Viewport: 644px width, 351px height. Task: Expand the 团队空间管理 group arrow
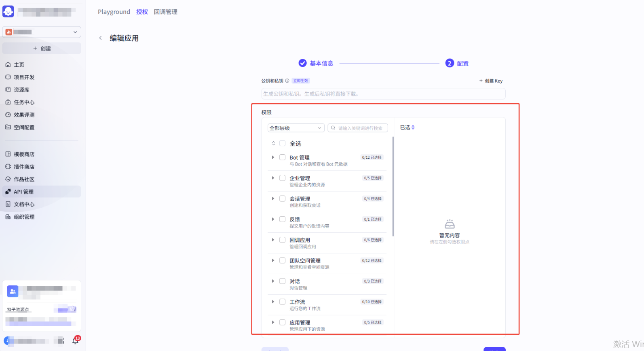click(273, 261)
